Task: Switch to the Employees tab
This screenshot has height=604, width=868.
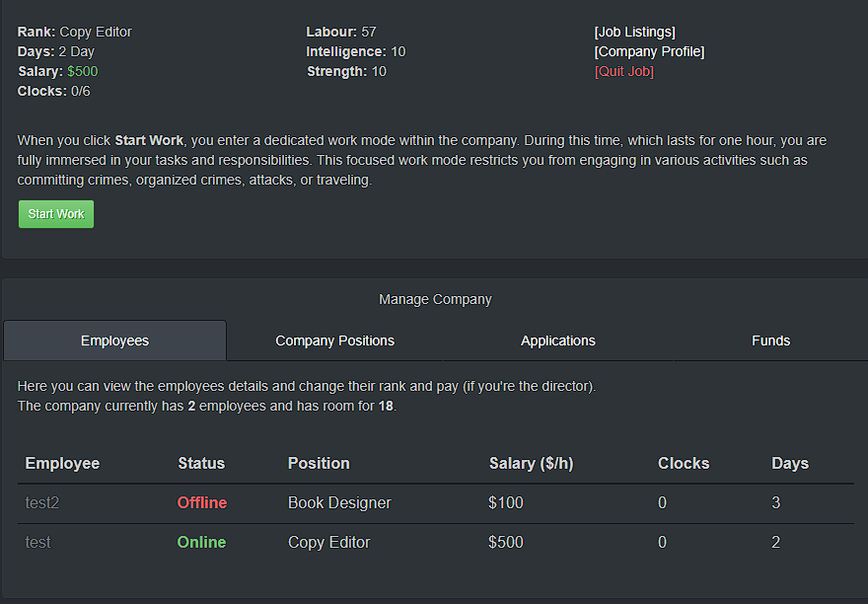Action: pos(114,340)
